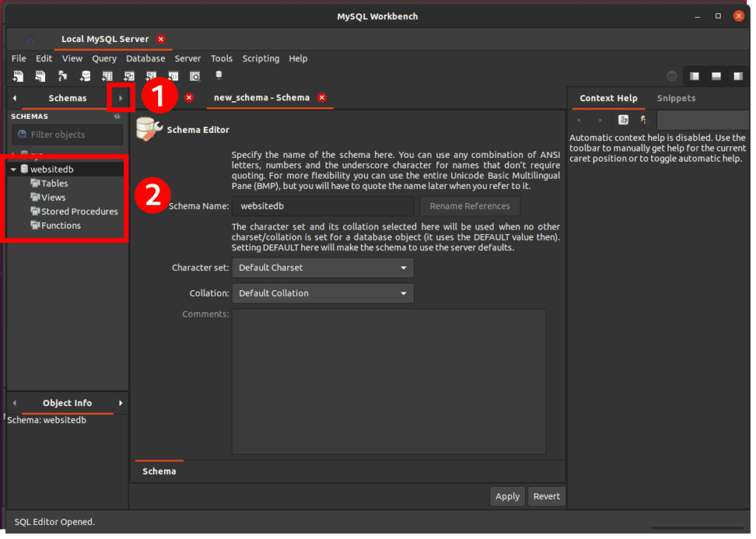Toggle the left sidebar panel visibility
Screen dimensions: 756x539
[x=694, y=76]
